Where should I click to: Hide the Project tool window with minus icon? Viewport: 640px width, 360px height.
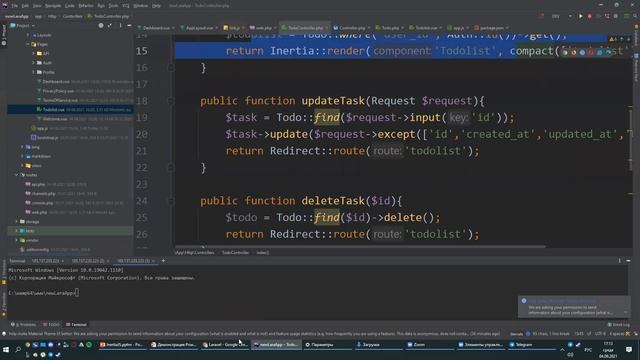click(x=129, y=25)
